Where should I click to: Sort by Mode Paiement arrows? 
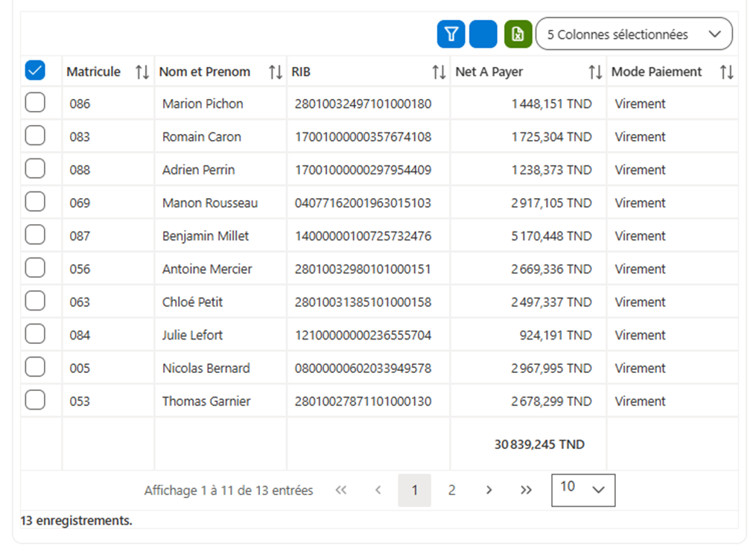click(727, 72)
